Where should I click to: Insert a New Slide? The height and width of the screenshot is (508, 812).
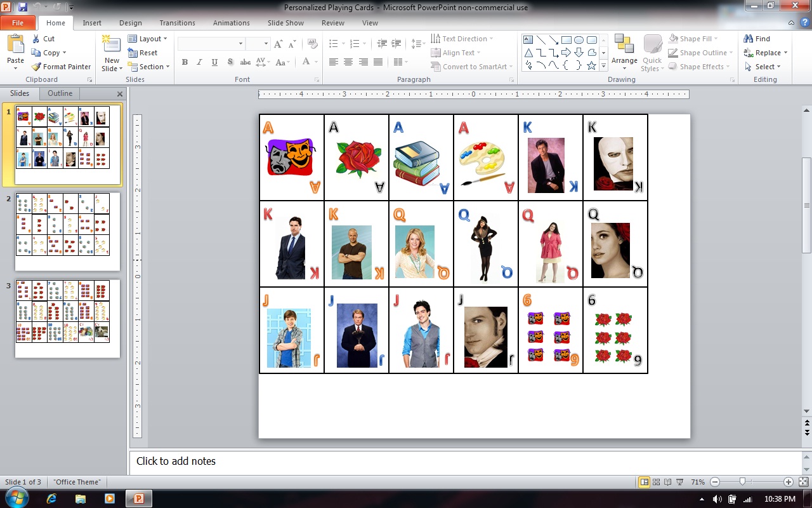(x=112, y=54)
